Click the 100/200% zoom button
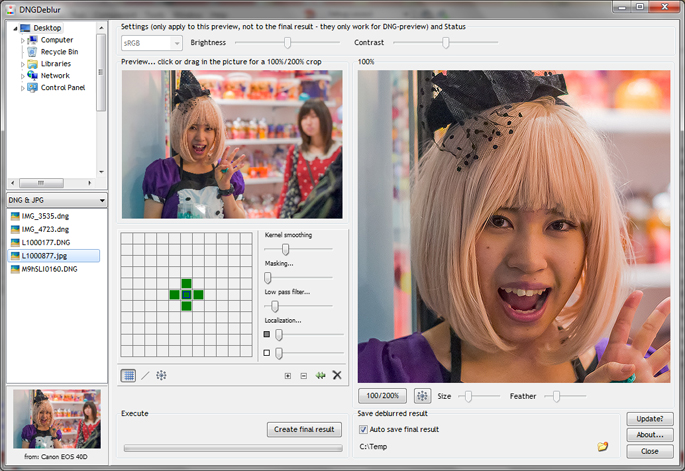This screenshot has width=685, height=471. (382, 395)
